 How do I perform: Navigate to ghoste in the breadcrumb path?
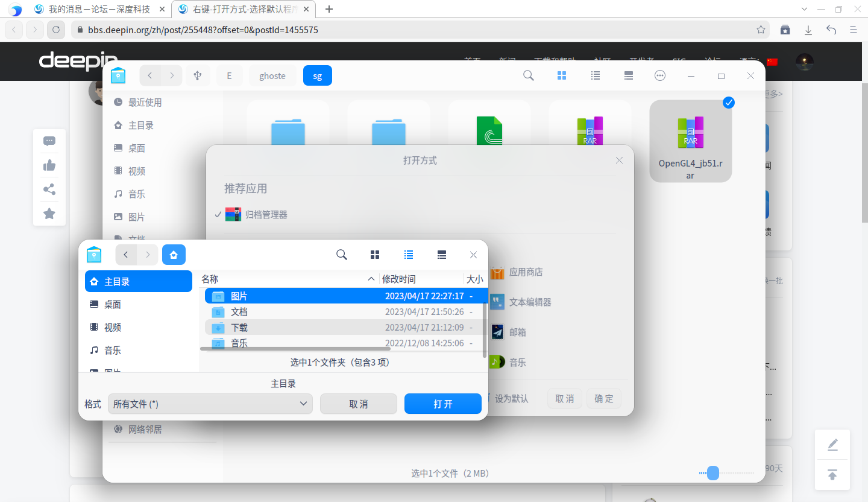pyautogui.click(x=272, y=75)
